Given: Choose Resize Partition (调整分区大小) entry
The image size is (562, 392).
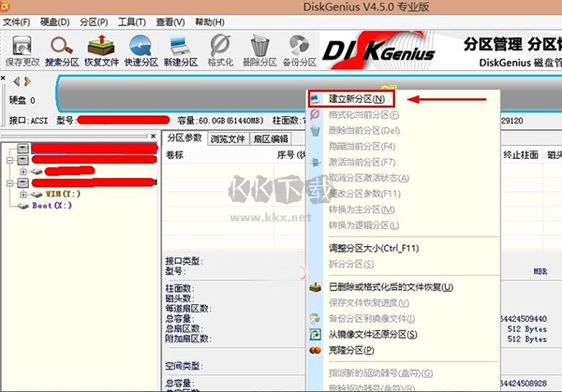Looking at the screenshot, I should 374,248.
